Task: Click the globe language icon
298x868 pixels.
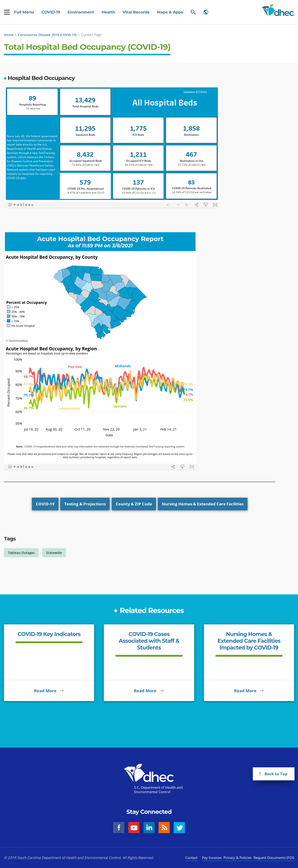Action: [x=206, y=12]
